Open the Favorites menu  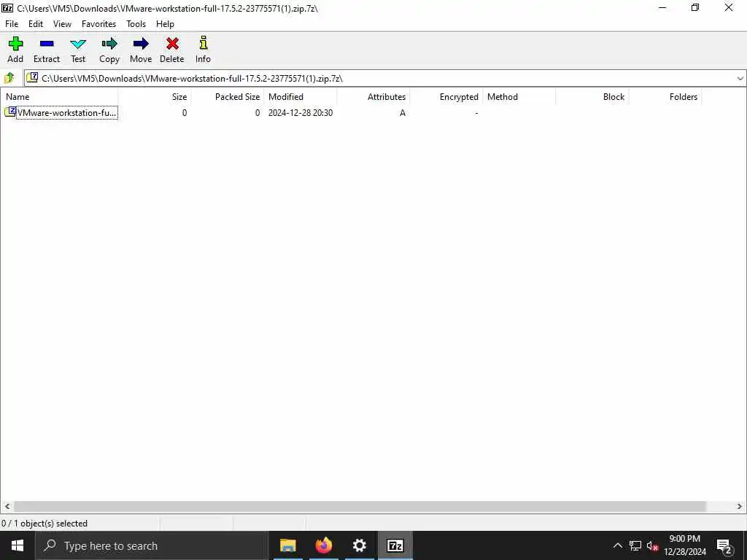tap(98, 24)
